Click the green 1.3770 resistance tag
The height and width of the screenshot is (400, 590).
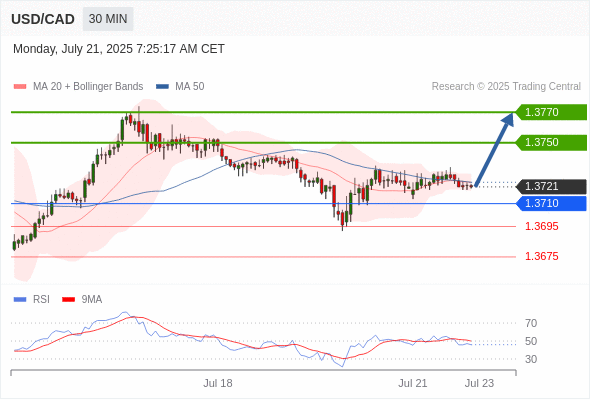[x=551, y=112]
